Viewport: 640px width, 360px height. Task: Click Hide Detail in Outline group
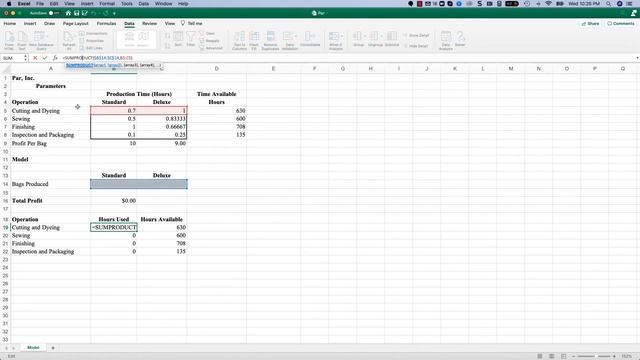[416, 46]
